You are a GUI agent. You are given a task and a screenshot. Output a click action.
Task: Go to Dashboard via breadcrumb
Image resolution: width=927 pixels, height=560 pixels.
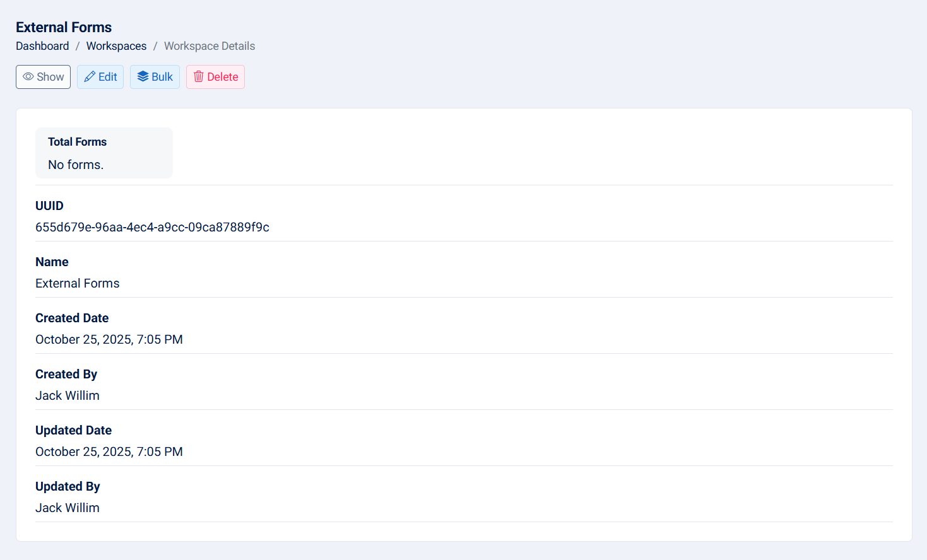point(42,46)
